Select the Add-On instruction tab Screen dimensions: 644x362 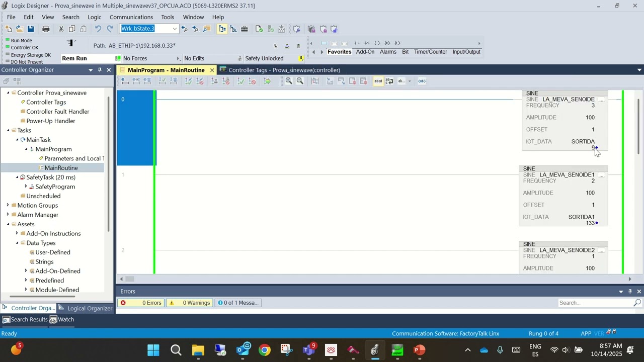pos(365,52)
